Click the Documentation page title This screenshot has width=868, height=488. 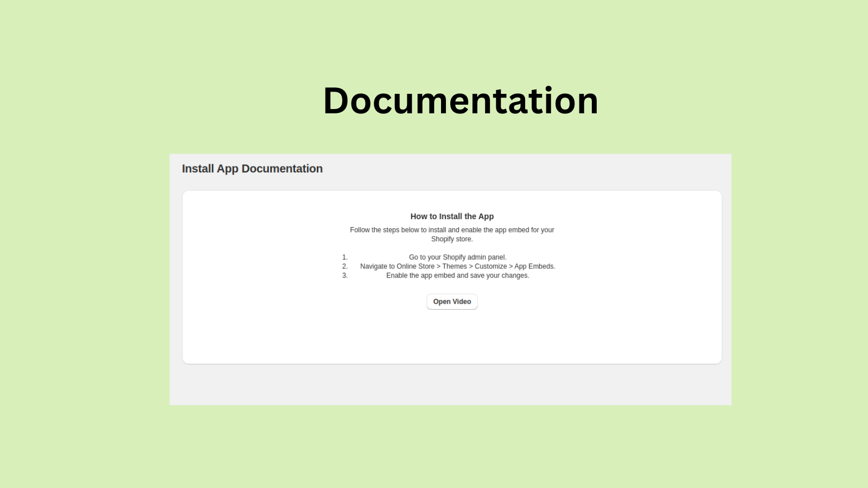[461, 100]
